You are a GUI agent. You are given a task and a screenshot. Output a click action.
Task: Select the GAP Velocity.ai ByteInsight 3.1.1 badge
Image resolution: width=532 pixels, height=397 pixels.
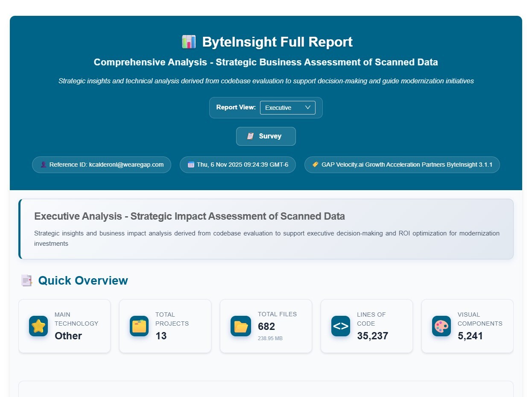click(x=402, y=165)
